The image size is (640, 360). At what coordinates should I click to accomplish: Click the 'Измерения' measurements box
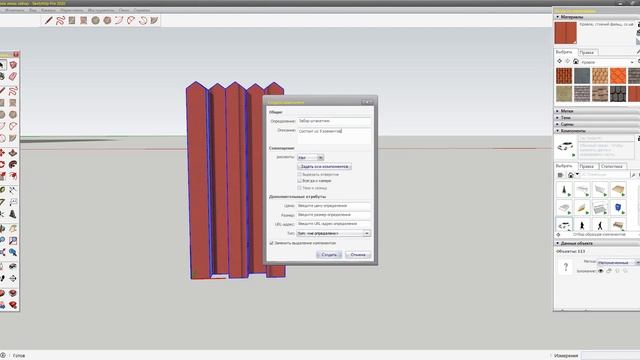click(611, 356)
